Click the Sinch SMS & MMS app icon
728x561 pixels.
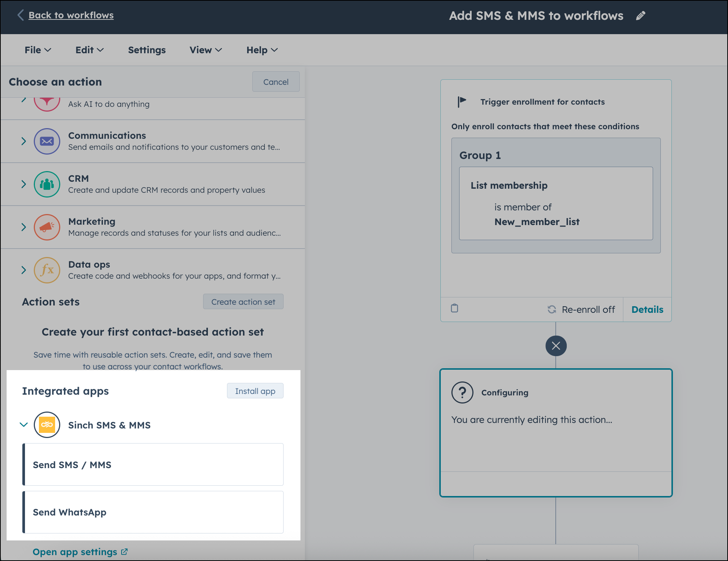46,425
